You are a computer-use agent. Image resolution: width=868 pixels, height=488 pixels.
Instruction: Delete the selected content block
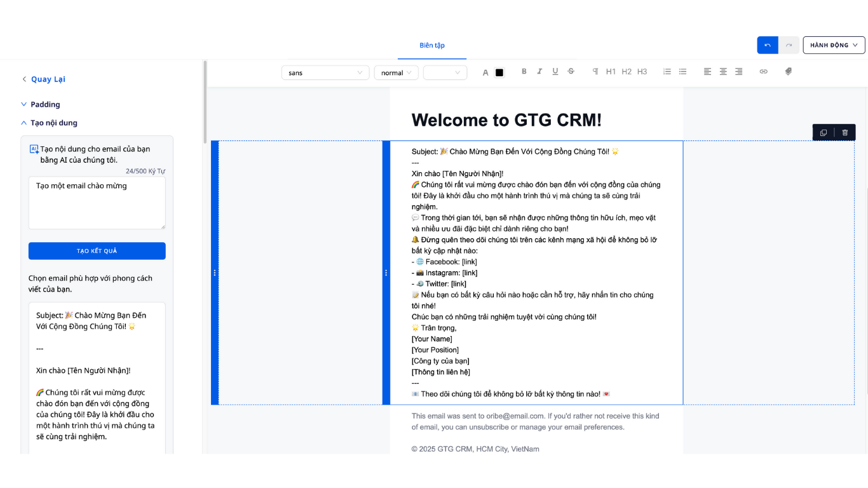(845, 132)
